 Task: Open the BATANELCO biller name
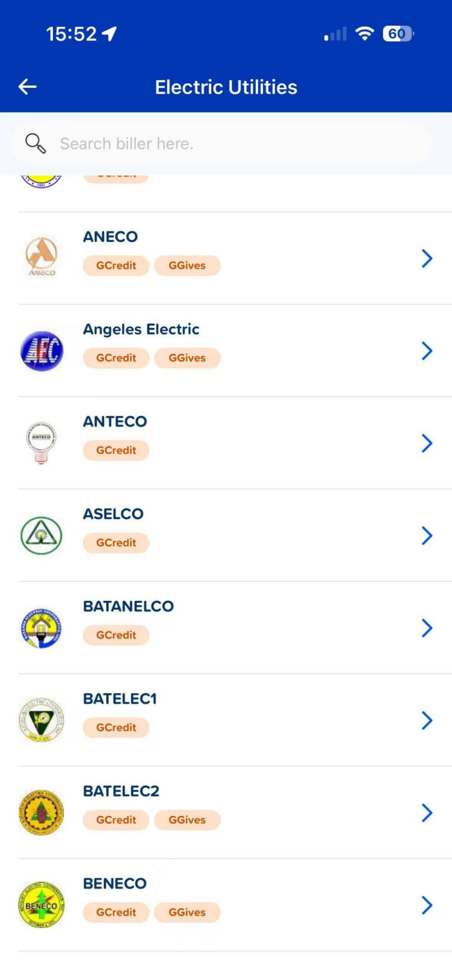tap(129, 606)
